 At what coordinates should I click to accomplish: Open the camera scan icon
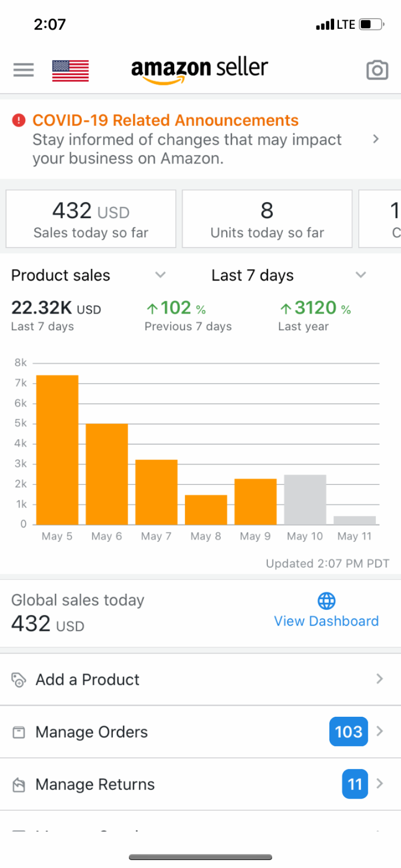point(377,70)
